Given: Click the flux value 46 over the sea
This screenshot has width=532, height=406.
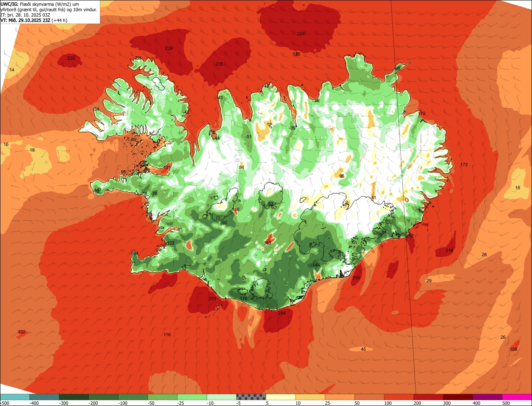Looking at the screenshot, I should pyautogui.click(x=363, y=349).
